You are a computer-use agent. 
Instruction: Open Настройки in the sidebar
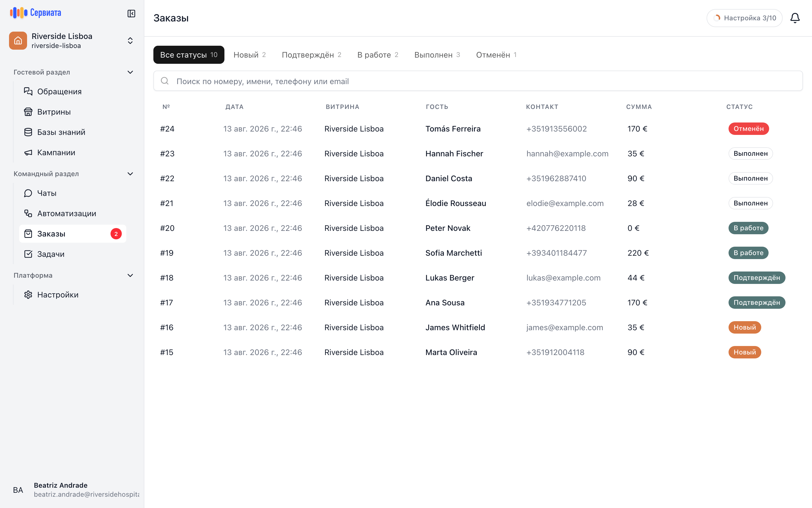point(73,295)
